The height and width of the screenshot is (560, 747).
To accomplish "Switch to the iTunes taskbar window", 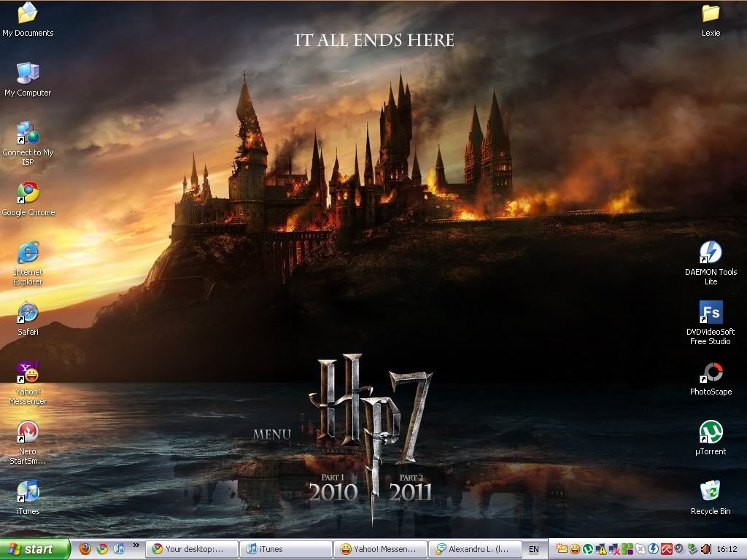I will coord(286,549).
